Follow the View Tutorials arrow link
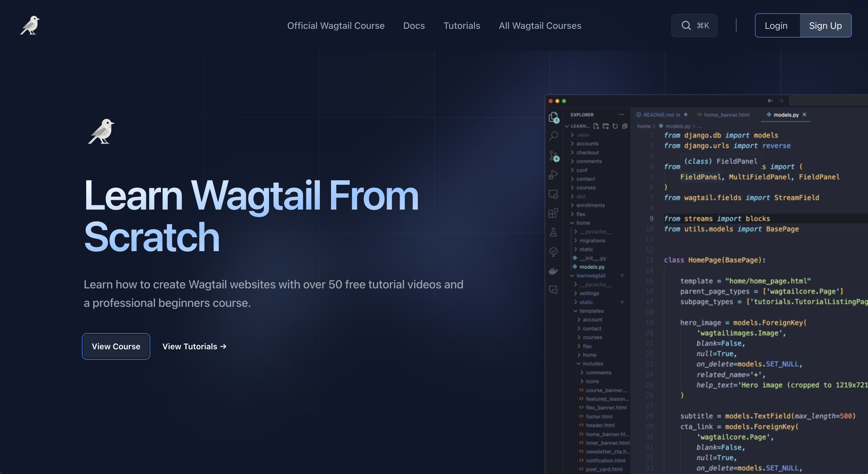 click(x=194, y=346)
